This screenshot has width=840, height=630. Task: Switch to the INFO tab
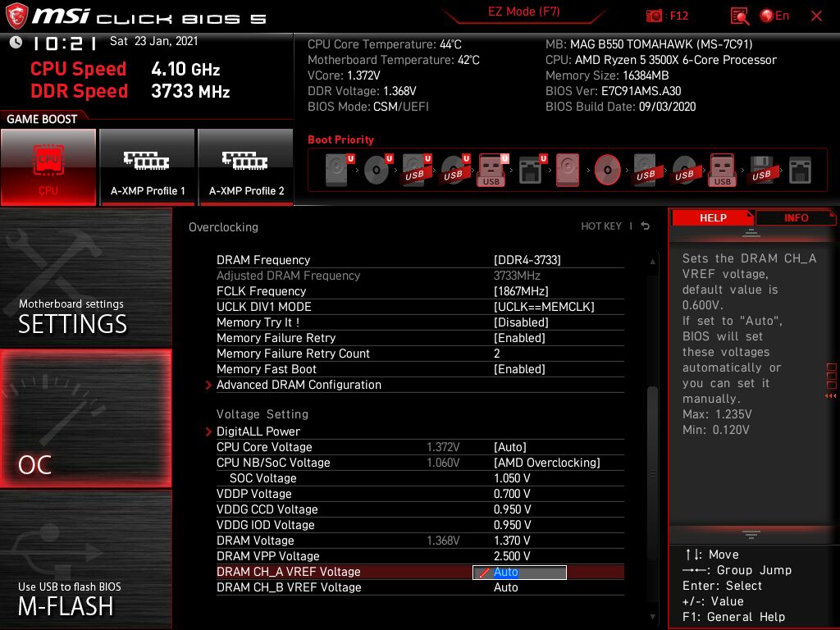pos(796,217)
